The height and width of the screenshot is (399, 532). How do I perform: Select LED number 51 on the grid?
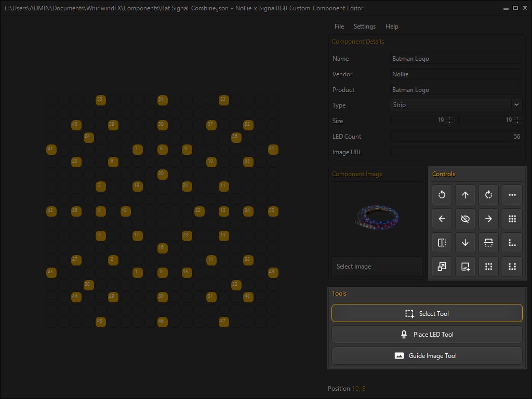click(x=273, y=149)
